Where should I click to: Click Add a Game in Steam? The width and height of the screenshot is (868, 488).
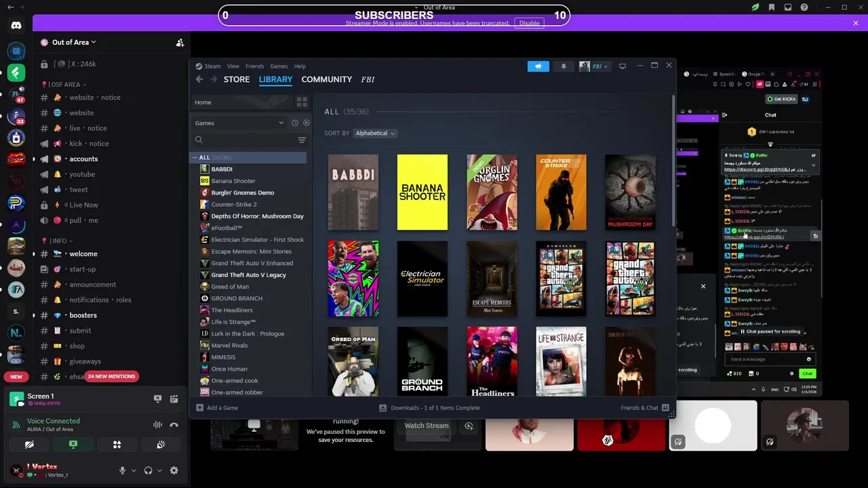(217, 407)
